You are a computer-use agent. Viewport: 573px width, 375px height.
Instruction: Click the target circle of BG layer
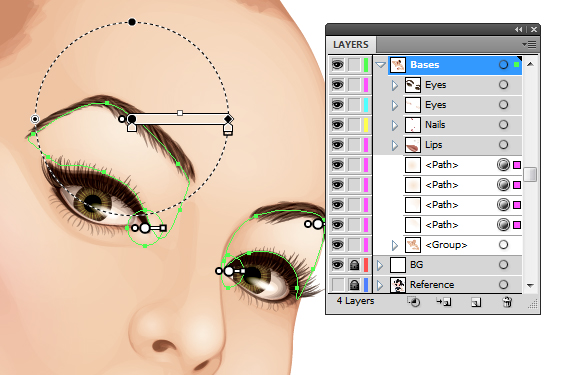point(503,265)
